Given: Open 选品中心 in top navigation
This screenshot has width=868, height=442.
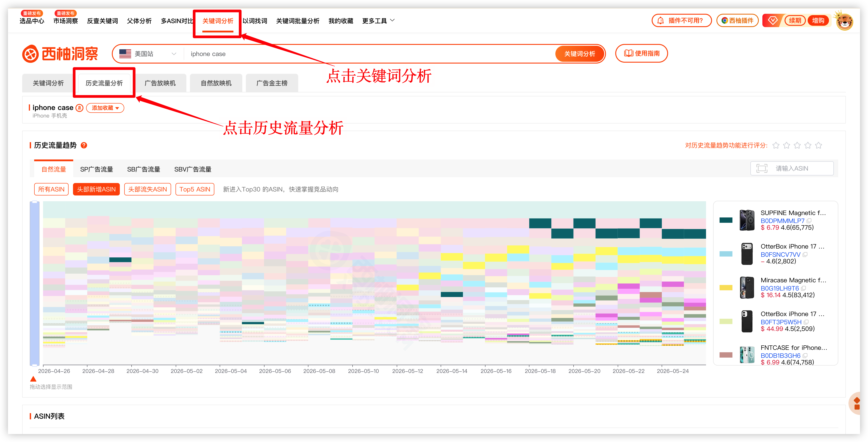Looking at the screenshot, I should pos(32,21).
